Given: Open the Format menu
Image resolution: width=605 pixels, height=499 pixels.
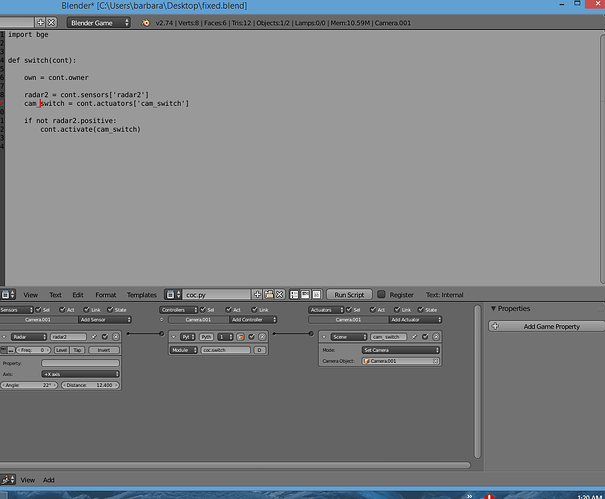Looking at the screenshot, I should click(x=106, y=295).
